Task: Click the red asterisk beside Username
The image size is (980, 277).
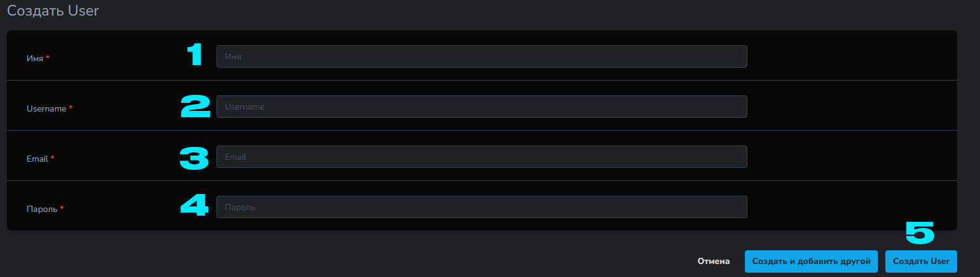Action: (x=71, y=108)
